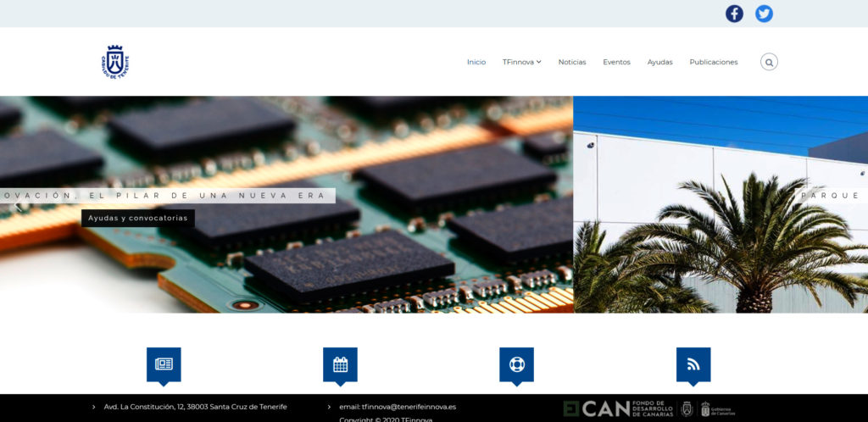Click the CAN Fondo de Desarrollo logo

[x=618, y=408]
